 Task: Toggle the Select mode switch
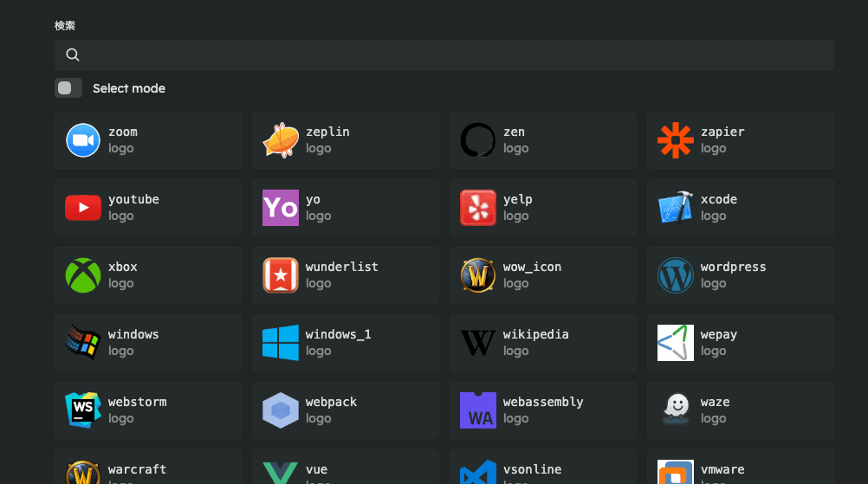68,88
